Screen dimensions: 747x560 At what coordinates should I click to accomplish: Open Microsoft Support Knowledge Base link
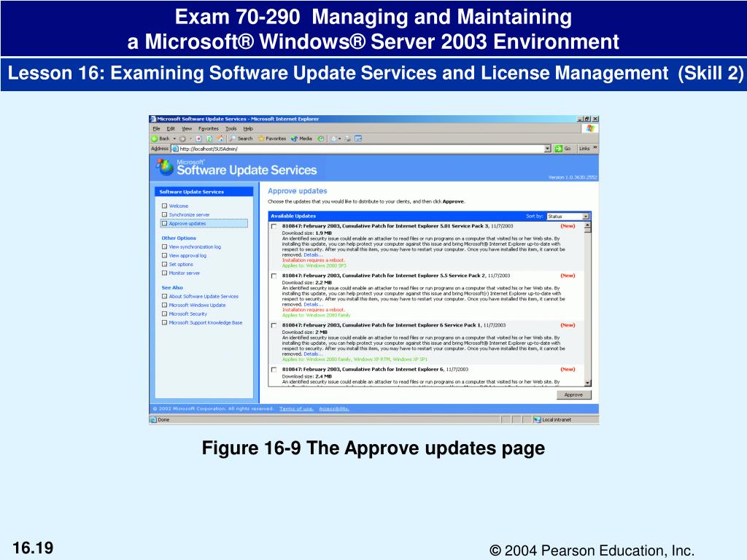(x=205, y=322)
